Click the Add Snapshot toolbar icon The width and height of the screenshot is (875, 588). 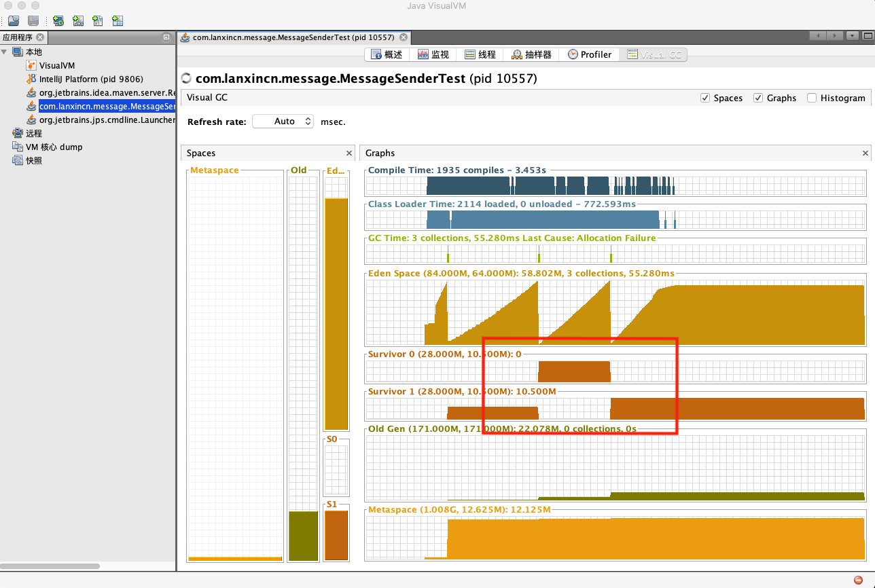tap(118, 21)
